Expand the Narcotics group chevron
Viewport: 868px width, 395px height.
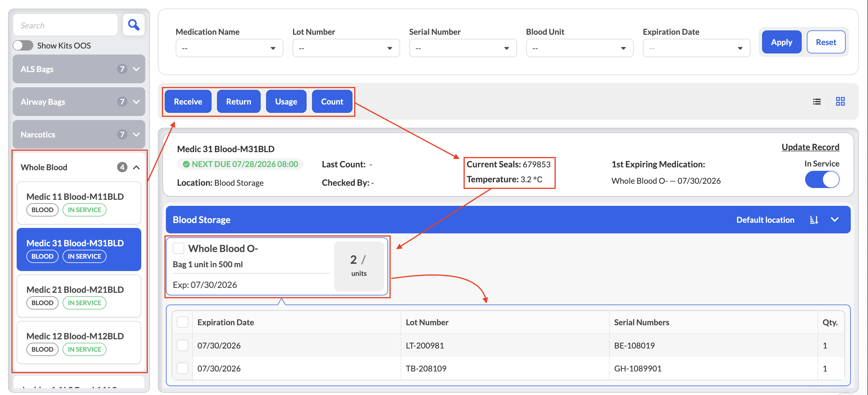[136, 134]
